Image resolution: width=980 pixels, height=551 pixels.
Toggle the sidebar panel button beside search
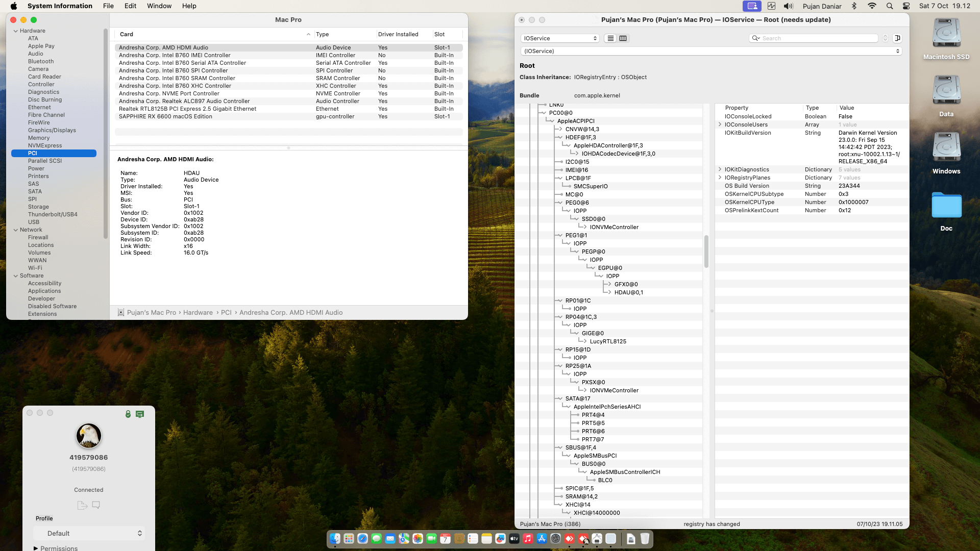(897, 38)
